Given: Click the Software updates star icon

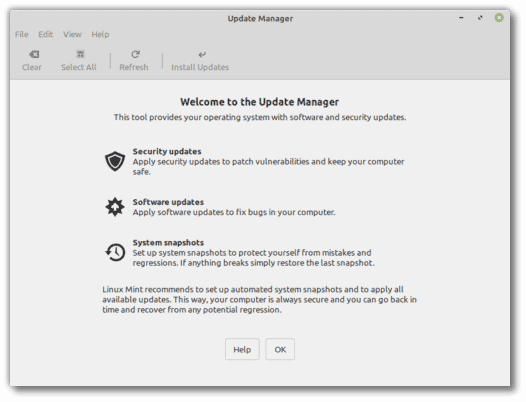Looking at the screenshot, I should pyautogui.click(x=115, y=207).
